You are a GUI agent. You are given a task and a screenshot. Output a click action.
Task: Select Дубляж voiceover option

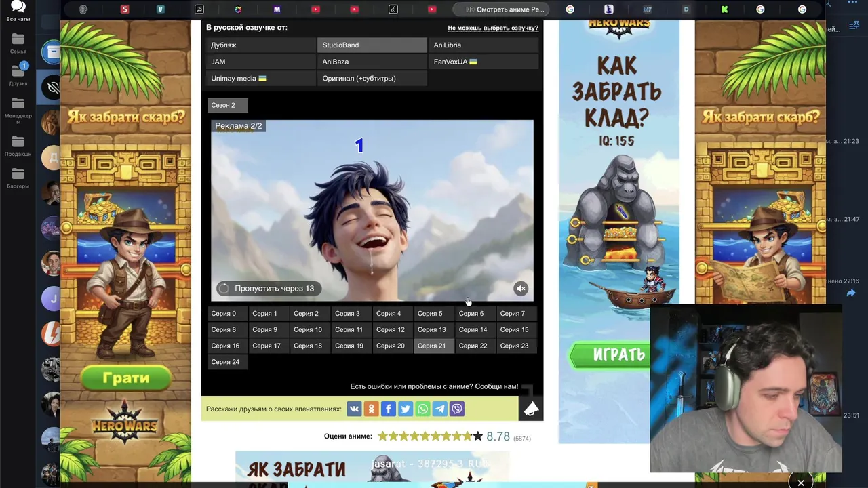click(261, 45)
